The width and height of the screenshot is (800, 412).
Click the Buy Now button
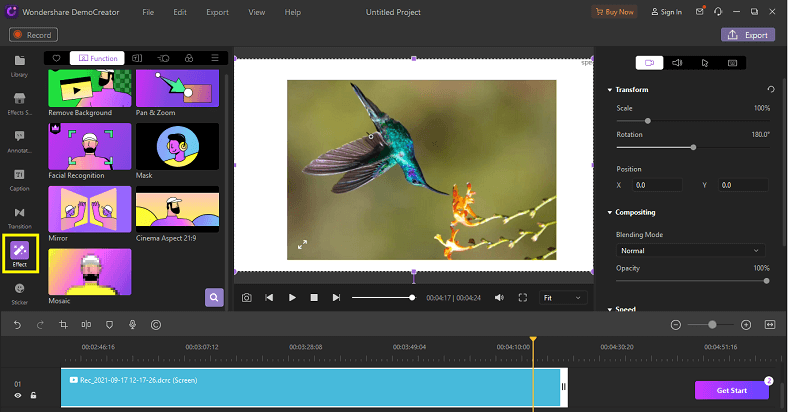(x=614, y=12)
